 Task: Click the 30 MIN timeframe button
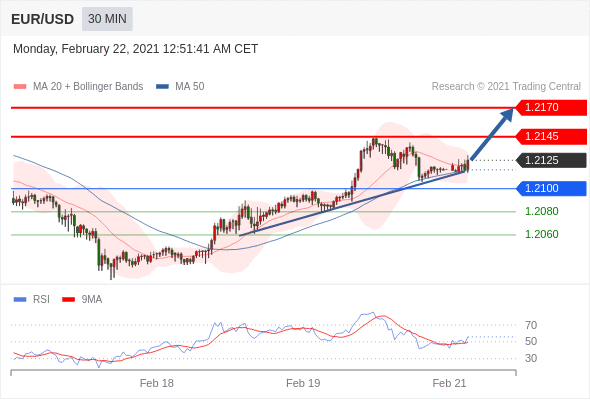click(x=107, y=19)
